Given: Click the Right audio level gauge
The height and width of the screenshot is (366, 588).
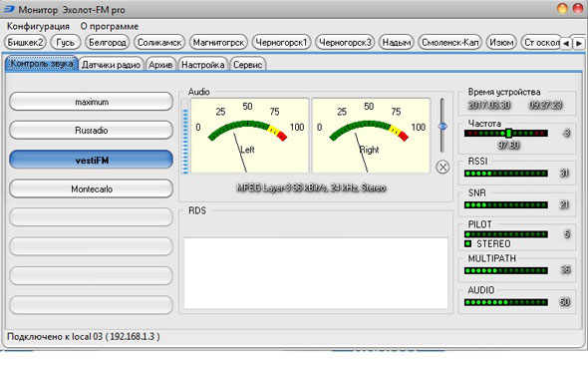Looking at the screenshot, I should (x=371, y=136).
